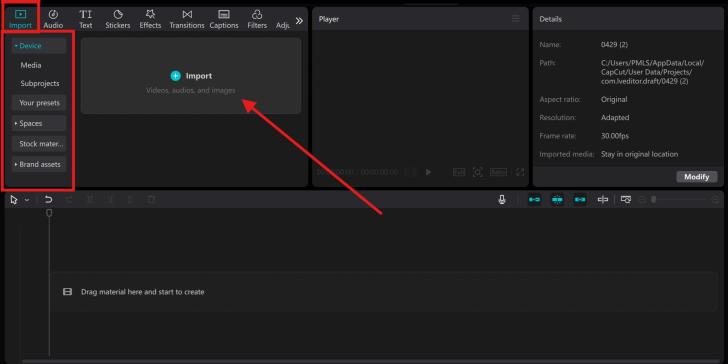Viewport: 728px width, 364px height.
Task: Click the film-strip icon on the empty track
Action: coord(67,292)
